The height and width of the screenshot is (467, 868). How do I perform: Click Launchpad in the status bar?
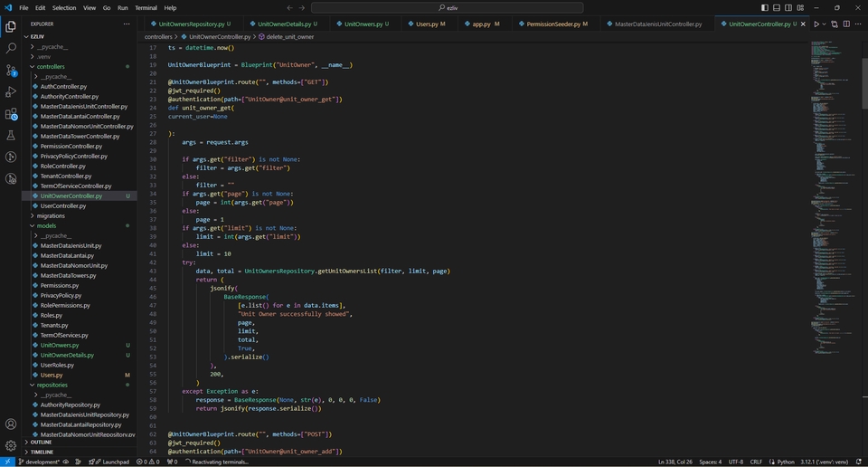pos(109,462)
